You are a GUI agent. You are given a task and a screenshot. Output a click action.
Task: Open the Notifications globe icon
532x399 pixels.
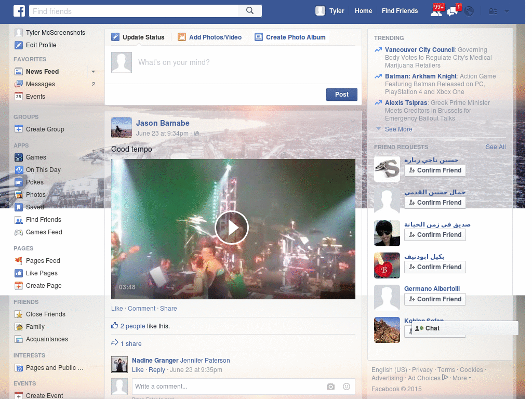[468, 10]
